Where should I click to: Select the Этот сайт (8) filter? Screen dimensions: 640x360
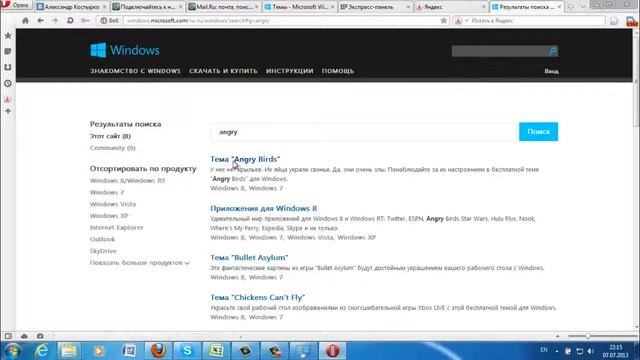point(110,136)
